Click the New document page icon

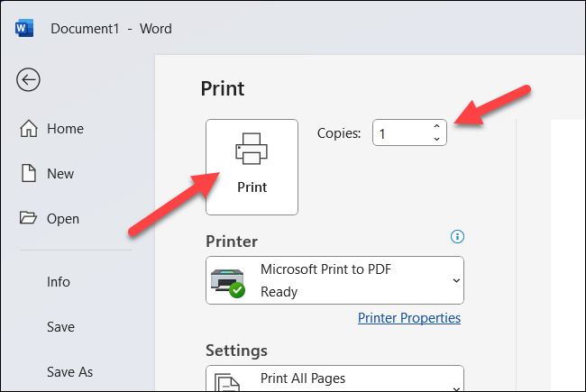pos(28,174)
